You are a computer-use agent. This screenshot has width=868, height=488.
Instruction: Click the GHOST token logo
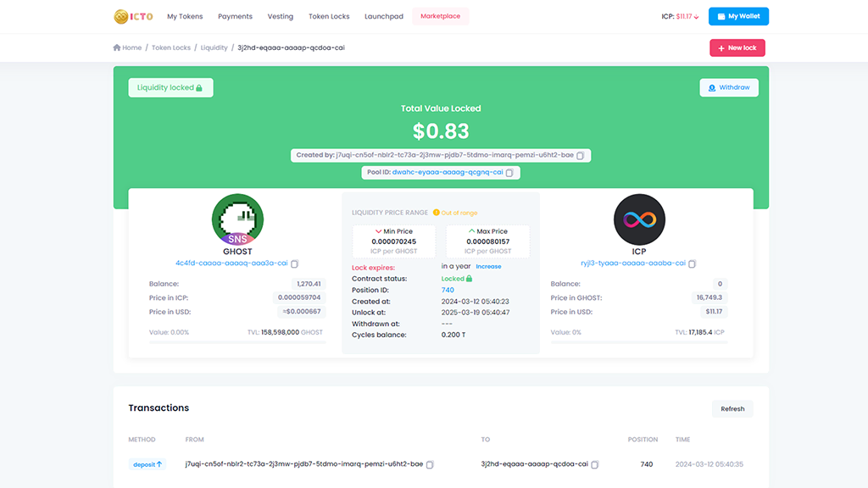tap(237, 219)
